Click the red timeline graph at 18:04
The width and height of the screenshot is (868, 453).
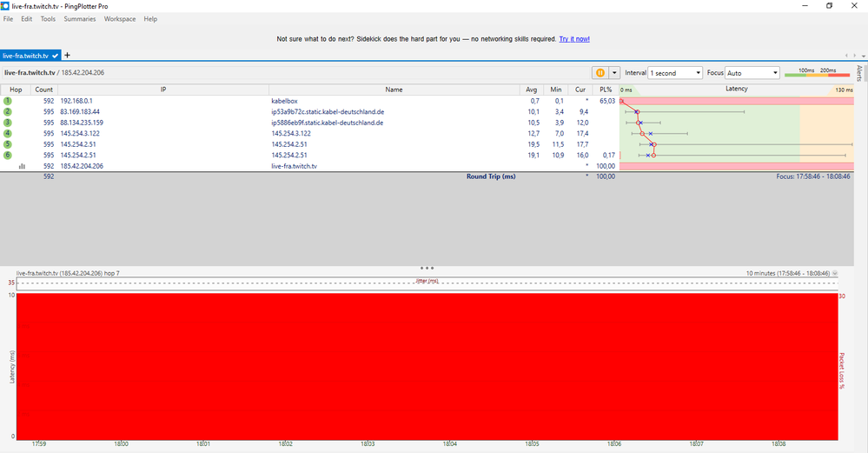[449, 367]
